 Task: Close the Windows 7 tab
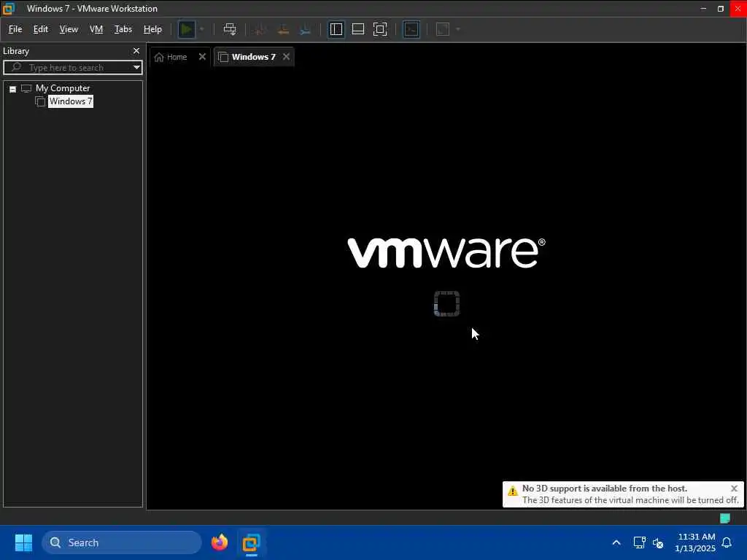coord(286,57)
